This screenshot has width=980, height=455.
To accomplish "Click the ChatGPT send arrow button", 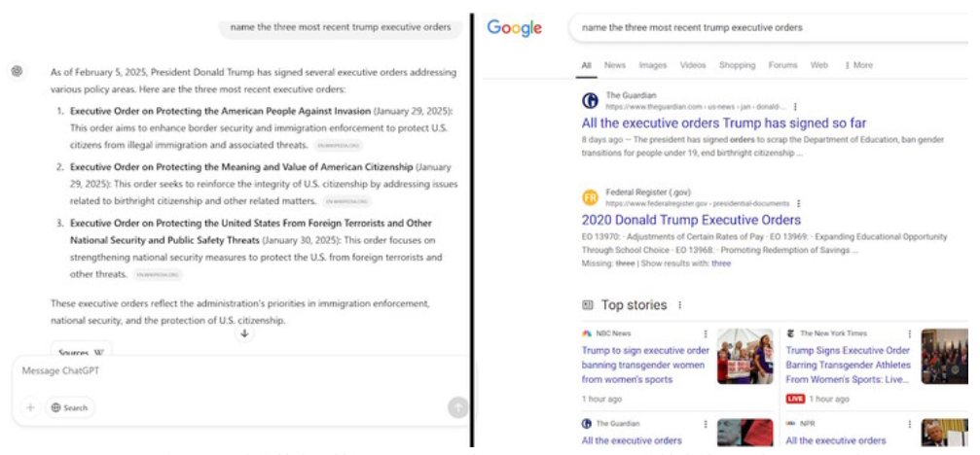I will 457,408.
